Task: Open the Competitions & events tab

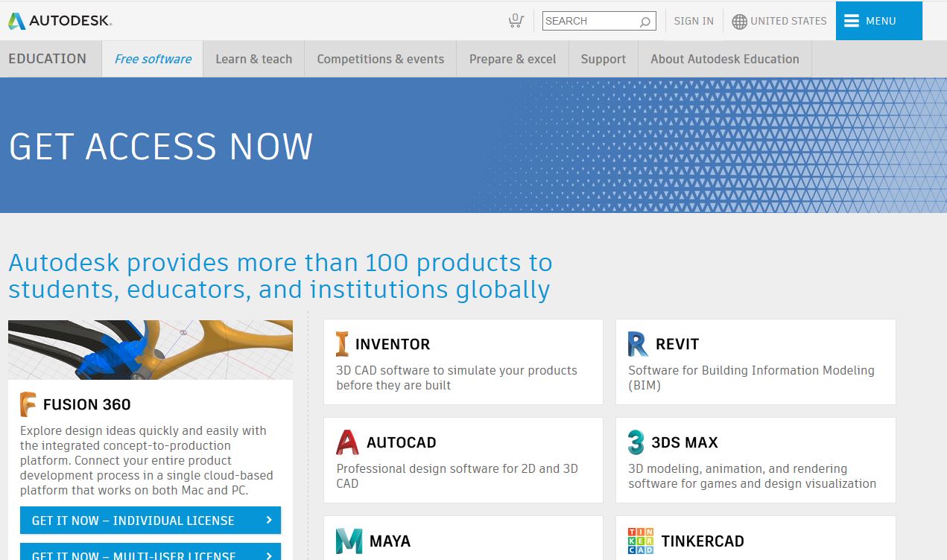Action: point(381,59)
